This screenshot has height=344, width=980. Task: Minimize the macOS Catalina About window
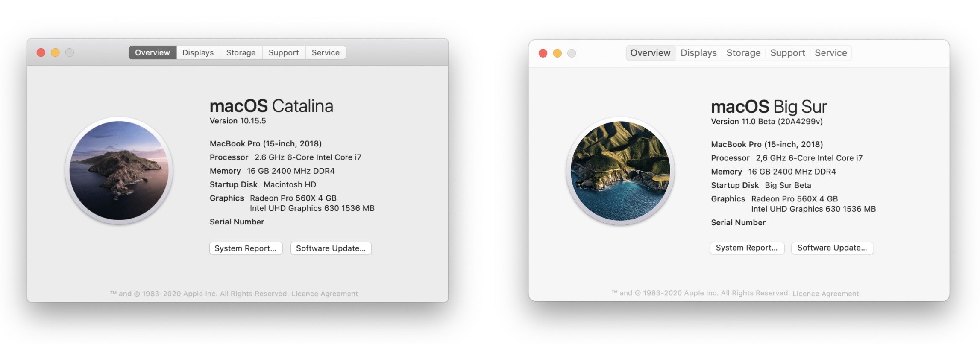[55, 52]
